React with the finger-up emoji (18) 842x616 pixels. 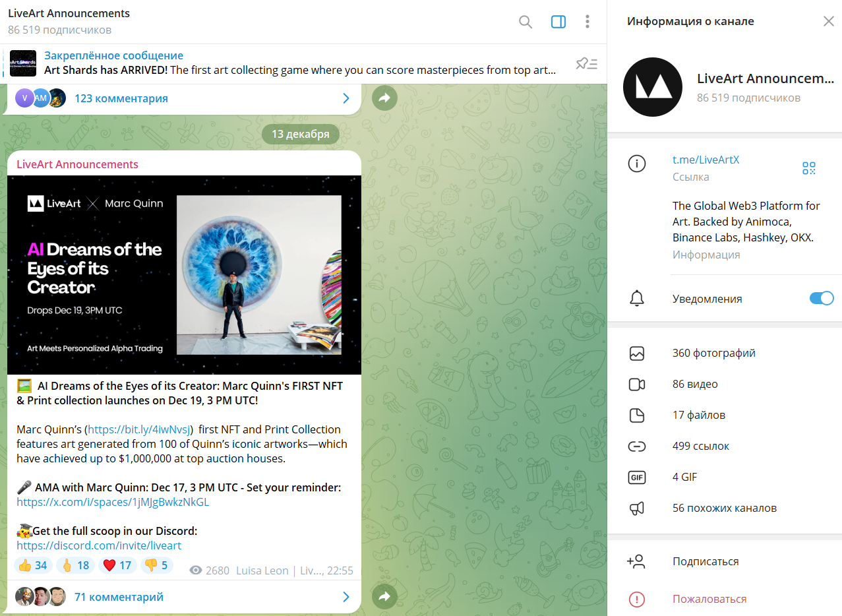point(75,565)
